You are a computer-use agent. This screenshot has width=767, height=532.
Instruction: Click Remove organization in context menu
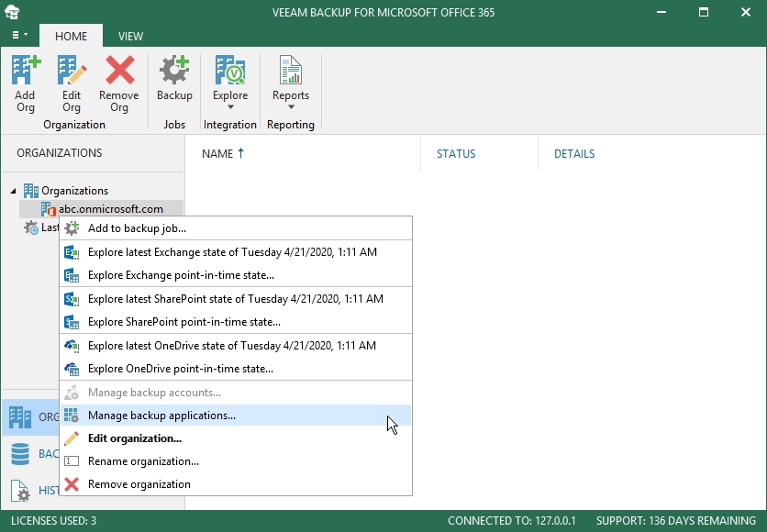point(139,484)
